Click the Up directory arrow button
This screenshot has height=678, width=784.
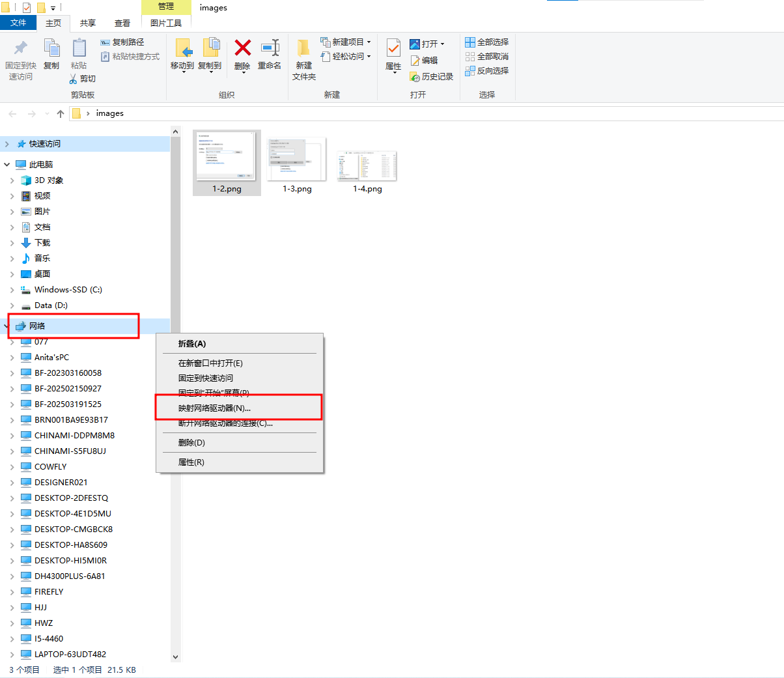(x=61, y=113)
